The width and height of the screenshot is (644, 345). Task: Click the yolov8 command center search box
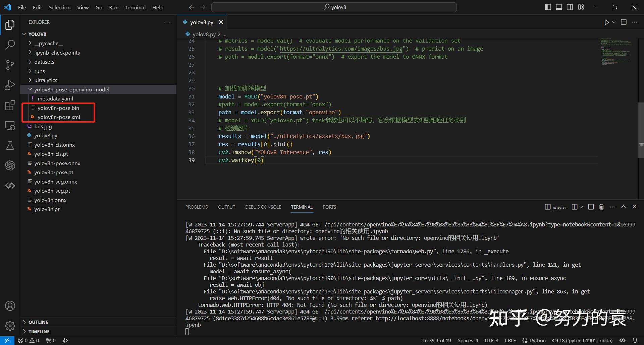click(x=334, y=7)
